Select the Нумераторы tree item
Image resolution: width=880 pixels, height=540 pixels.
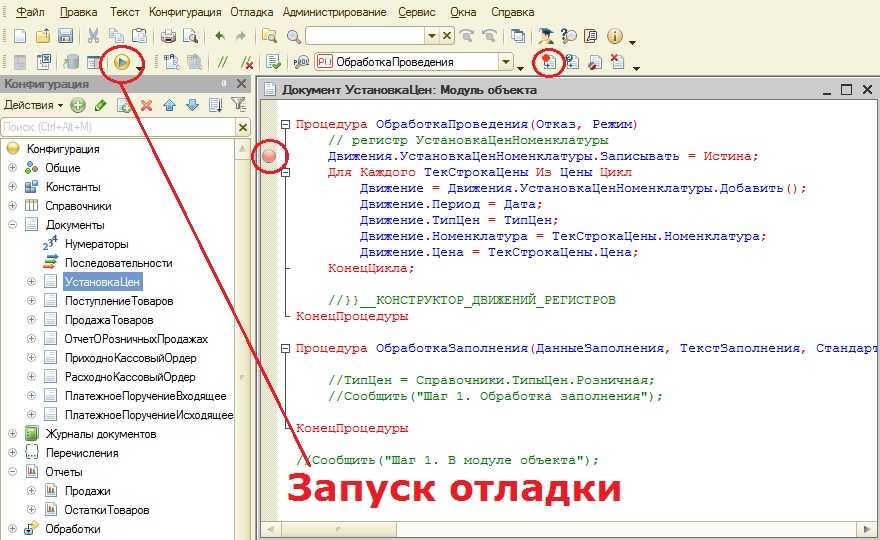tap(97, 244)
